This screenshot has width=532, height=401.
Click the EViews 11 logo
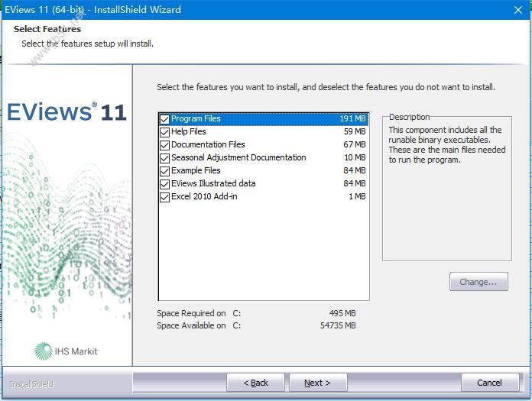66,112
